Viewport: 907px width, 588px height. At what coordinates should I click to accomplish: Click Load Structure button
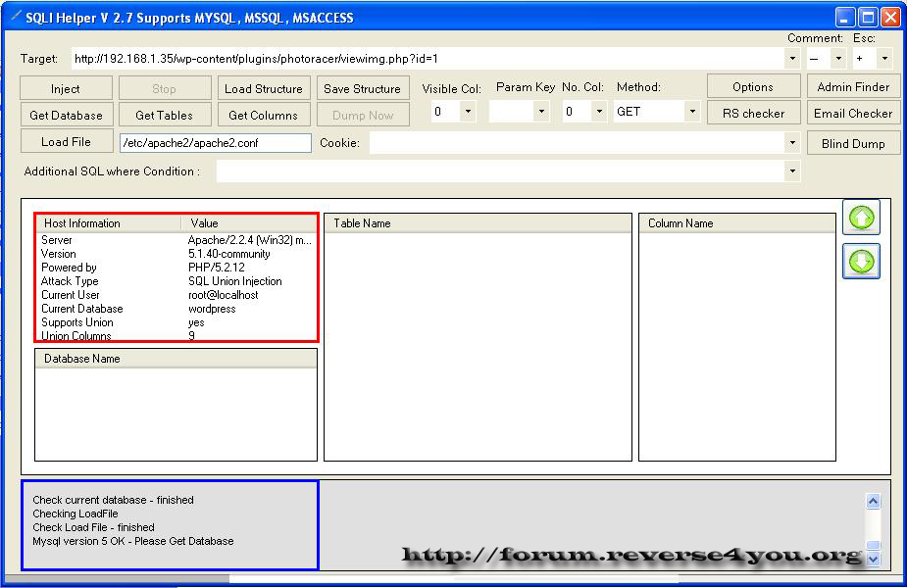tap(264, 88)
